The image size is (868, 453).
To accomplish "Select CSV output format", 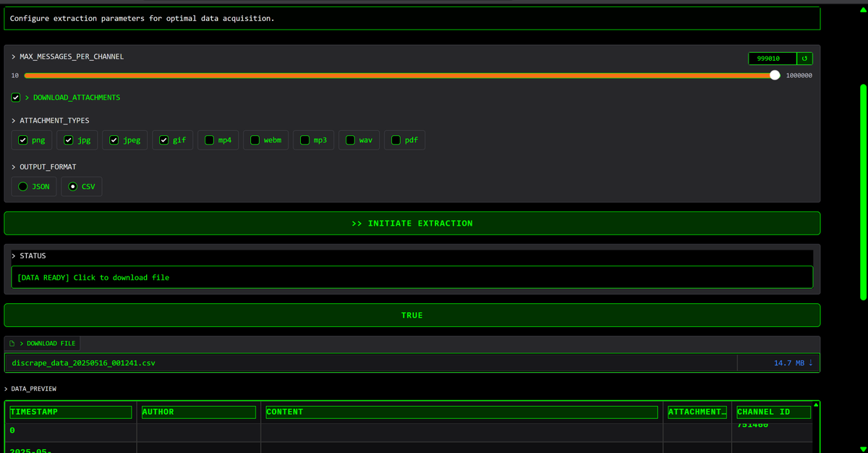I will [x=73, y=187].
